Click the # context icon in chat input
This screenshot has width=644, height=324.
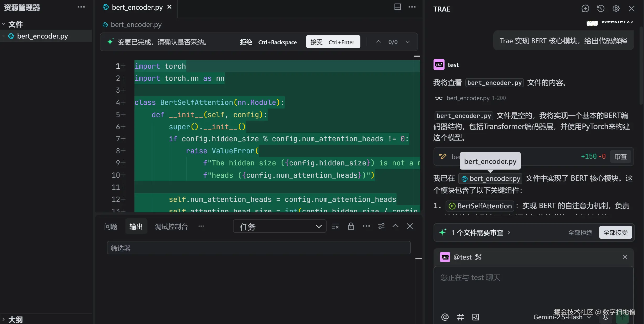(460, 317)
